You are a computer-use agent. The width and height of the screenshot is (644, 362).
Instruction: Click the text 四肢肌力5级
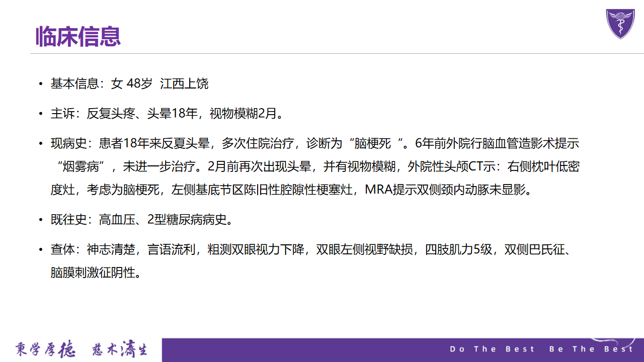click(x=458, y=249)
